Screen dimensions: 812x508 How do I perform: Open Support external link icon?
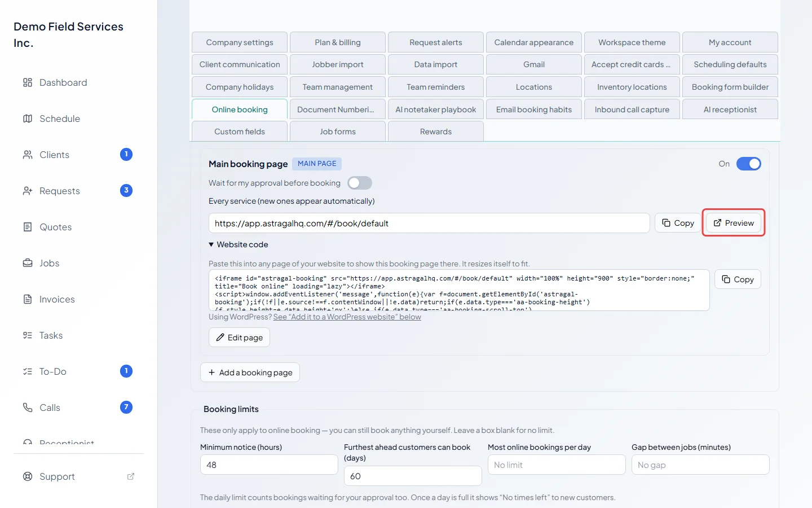click(131, 476)
